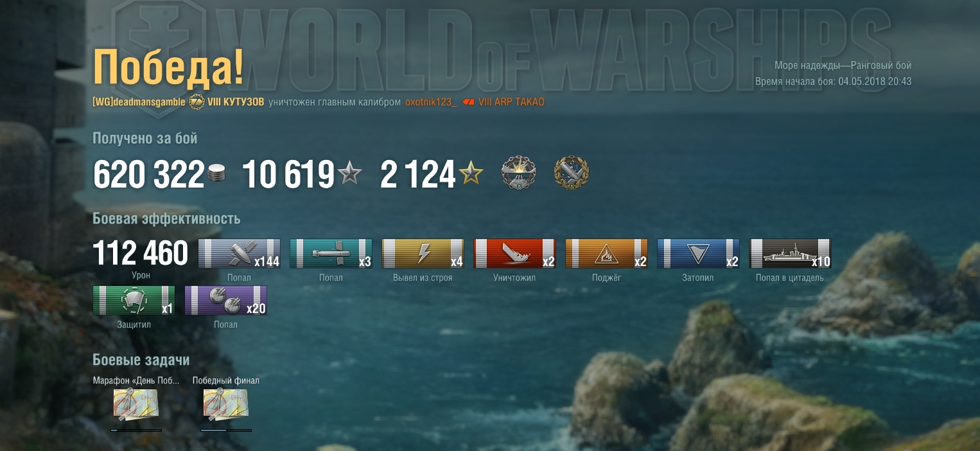Select the blue flooding ribbon x2
The image size is (980, 451).
[699, 254]
